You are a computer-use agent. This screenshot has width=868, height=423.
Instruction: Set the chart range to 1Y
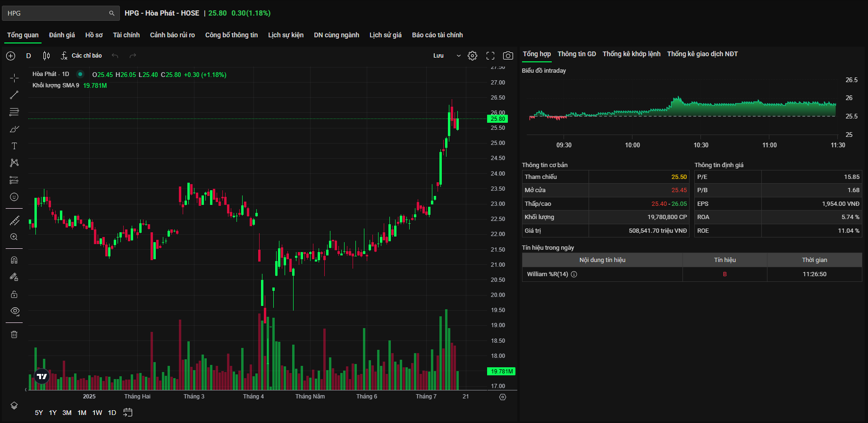point(53,413)
